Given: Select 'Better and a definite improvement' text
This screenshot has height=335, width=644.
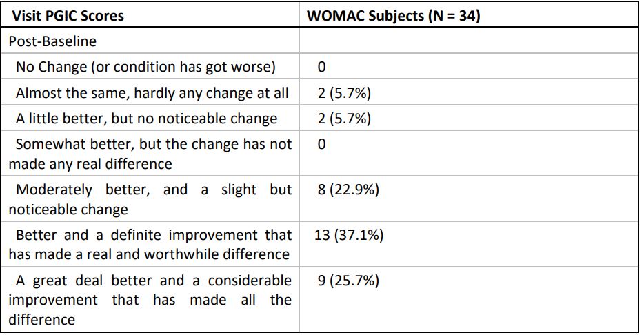Looking at the screenshot, I should point(153,235).
